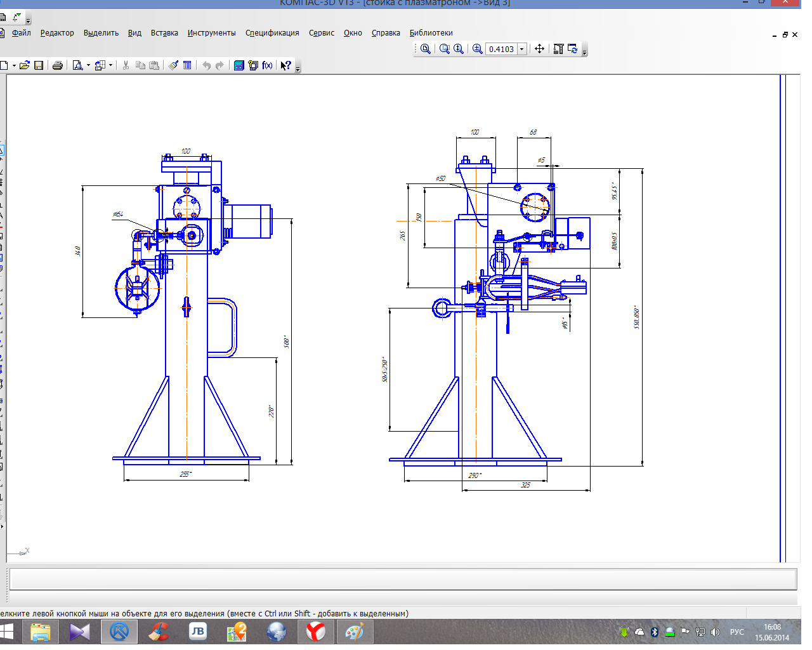The width and height of the screenshot is (812, 650).
Task: Open the Library Manager icon
Action: pos(239,65)
